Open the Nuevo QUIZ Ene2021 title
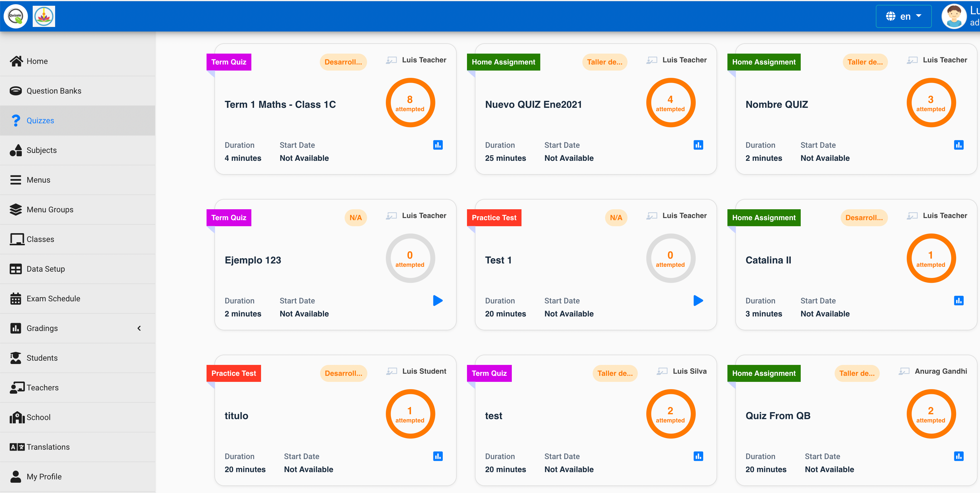980x493 pixels. 533,104
